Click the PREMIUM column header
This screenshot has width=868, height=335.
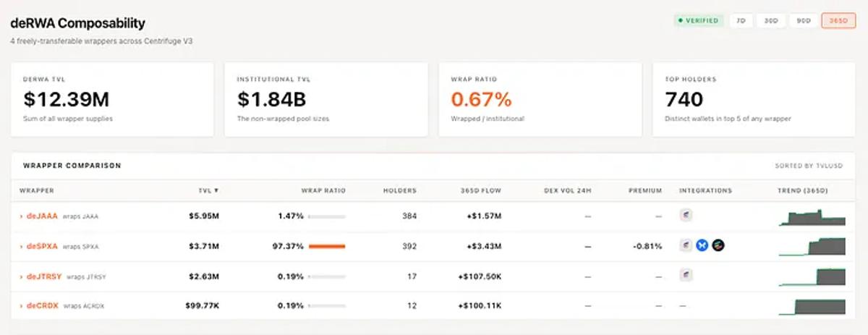point(645,191)
